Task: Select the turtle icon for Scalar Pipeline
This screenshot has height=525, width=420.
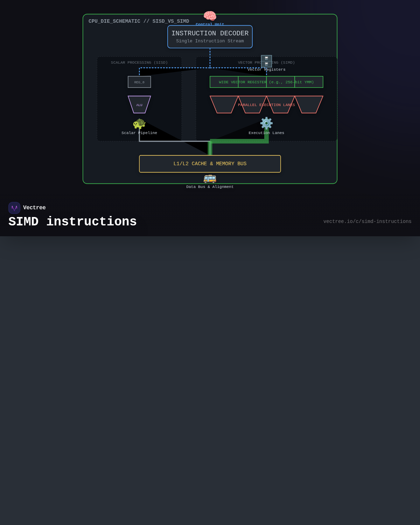Action: 139,124
